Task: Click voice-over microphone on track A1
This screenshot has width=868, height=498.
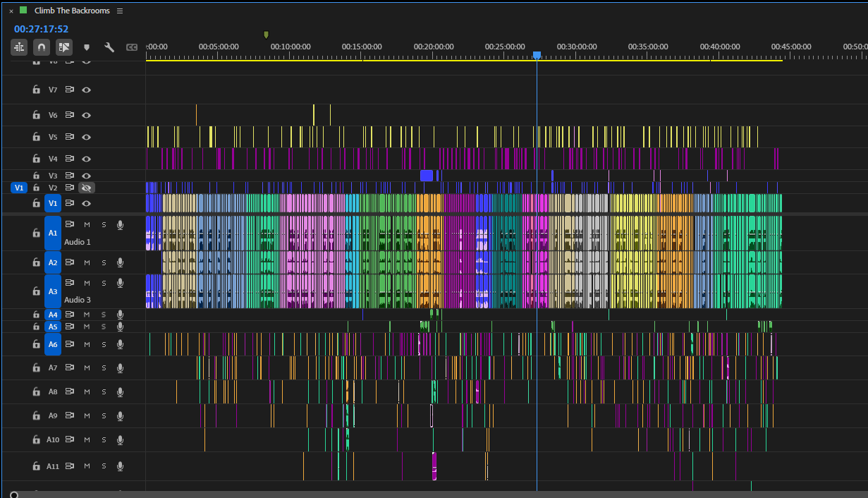Action: (x=120, y=224)
